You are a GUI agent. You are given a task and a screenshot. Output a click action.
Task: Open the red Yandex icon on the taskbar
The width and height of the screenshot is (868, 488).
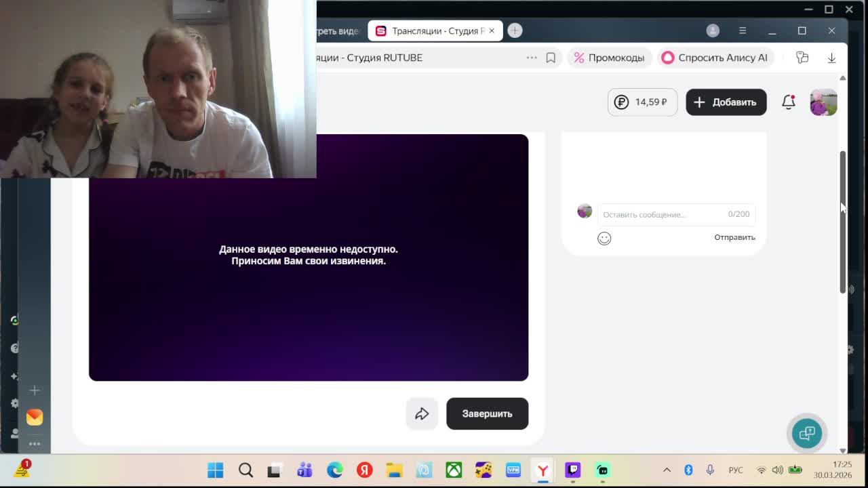(364, 470)
